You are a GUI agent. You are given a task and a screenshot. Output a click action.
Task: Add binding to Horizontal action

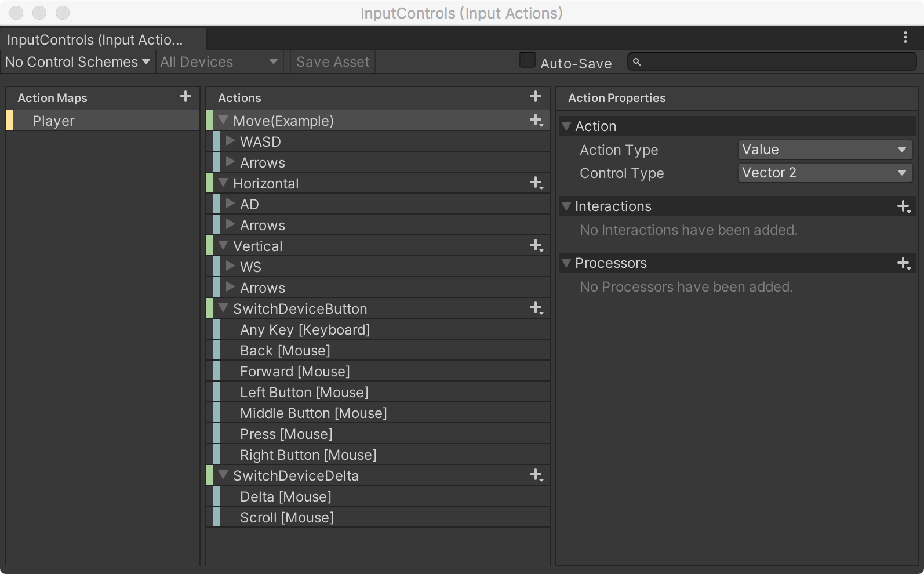(536, 183)
